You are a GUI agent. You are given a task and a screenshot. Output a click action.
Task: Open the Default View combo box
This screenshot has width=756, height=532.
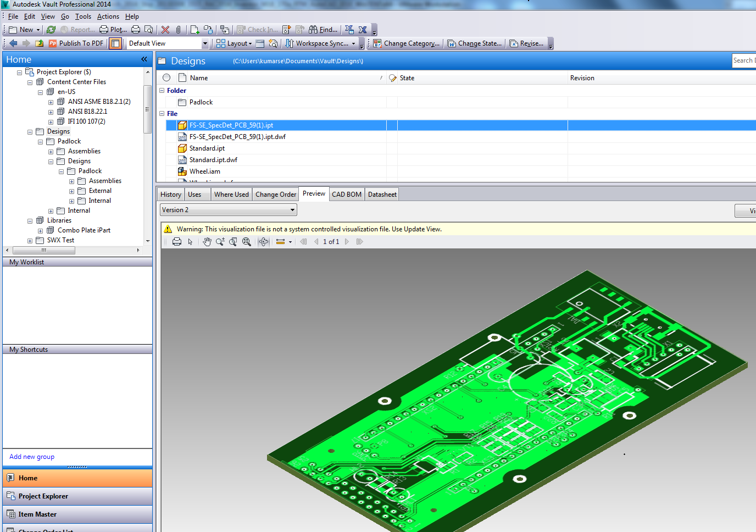[x=205, y=43]
